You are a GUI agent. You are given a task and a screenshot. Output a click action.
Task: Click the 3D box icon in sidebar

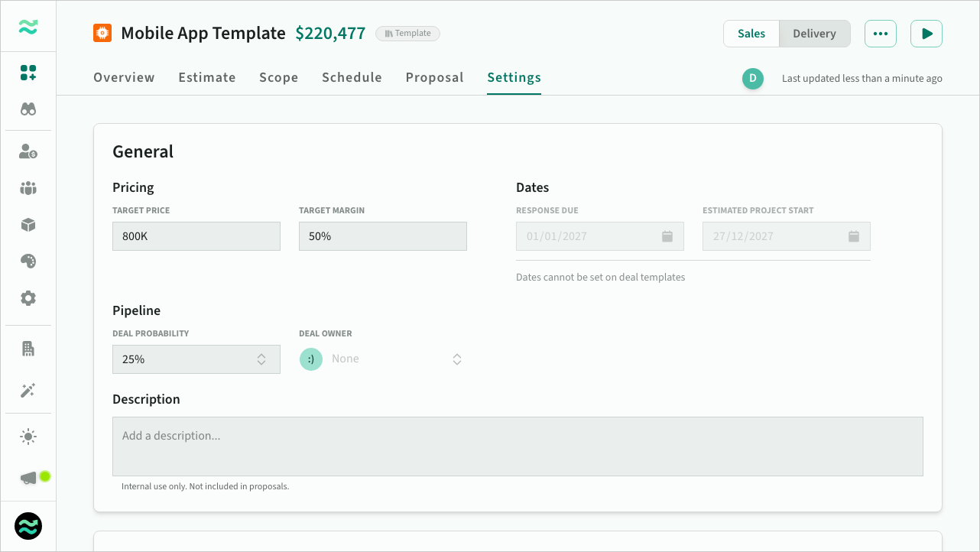tap(28, 225)
